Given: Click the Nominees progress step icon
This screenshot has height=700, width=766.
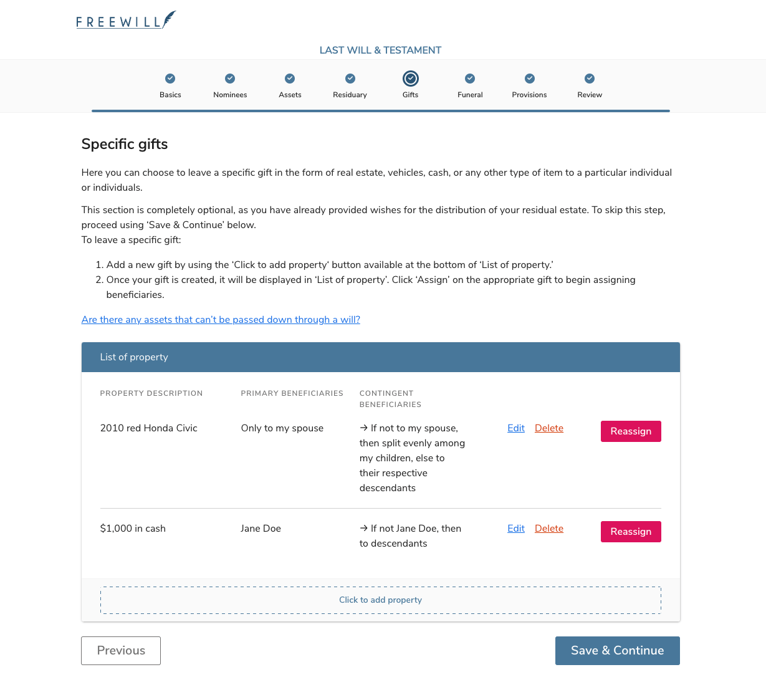Looking at the screenshot, I should point(230,79).
